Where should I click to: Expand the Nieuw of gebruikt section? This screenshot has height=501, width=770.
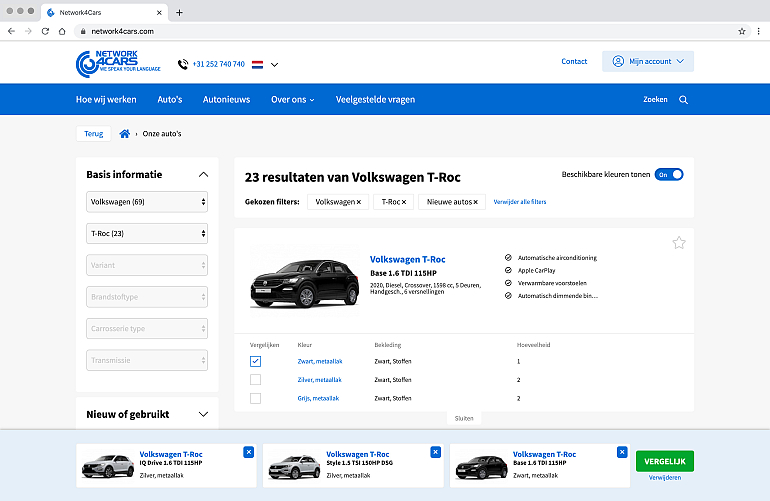pyautogui.click(x=203, y=414)
